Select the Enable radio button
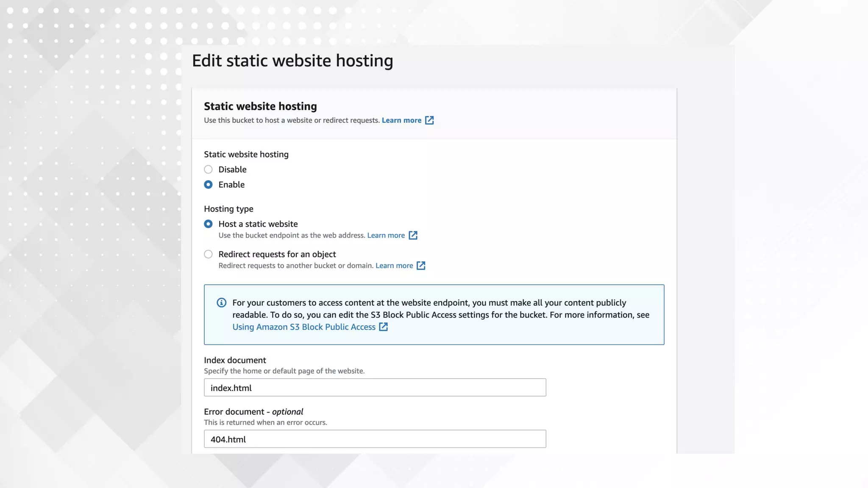 [x=208, y=185]
